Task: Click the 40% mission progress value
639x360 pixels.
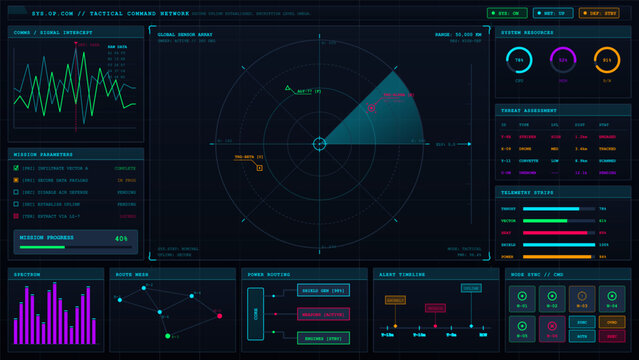Action: click(121, 239)
